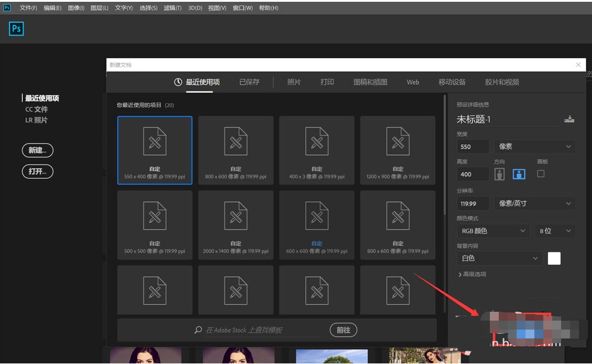Open the 滤镜(T) menu
The height and width of the screenshot is (364, 592).
click(x=173, y=8)
